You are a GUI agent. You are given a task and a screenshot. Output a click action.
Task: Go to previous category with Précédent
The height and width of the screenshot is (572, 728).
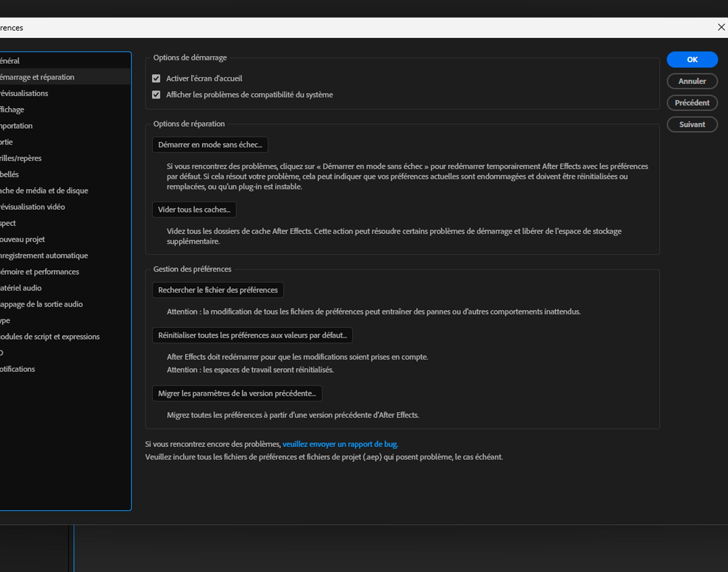692,103
